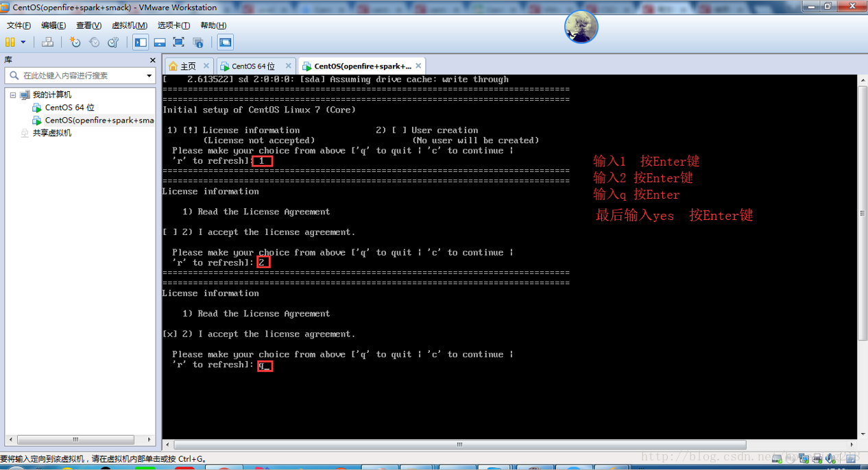The image size is (868, 470).
Task: Open the 帮助(H) menu
Action: tap(213, 25)
